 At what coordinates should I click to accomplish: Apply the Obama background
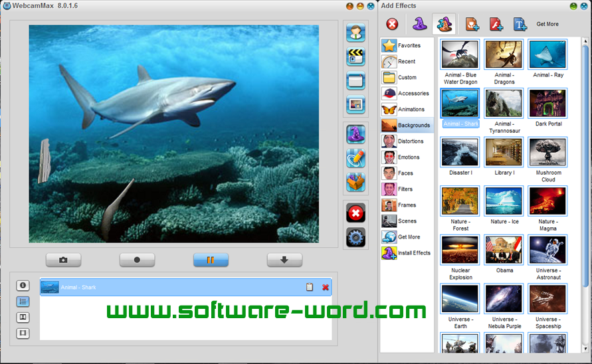[504, 250]
